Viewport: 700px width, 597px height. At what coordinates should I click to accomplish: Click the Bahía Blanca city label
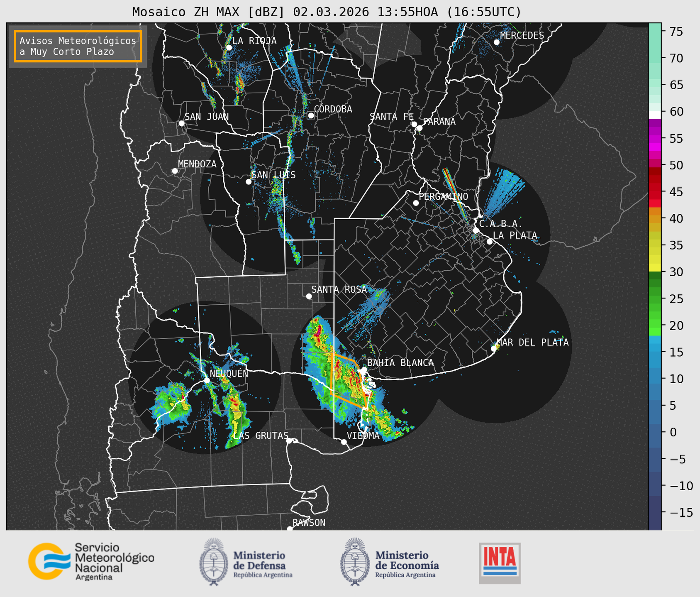[x=400, y=363]
